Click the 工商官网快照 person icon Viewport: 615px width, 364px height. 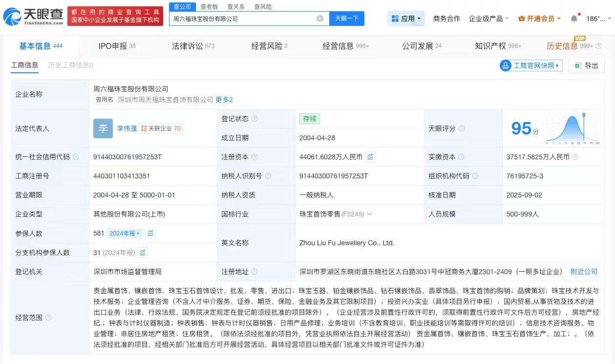pos(506,65)
